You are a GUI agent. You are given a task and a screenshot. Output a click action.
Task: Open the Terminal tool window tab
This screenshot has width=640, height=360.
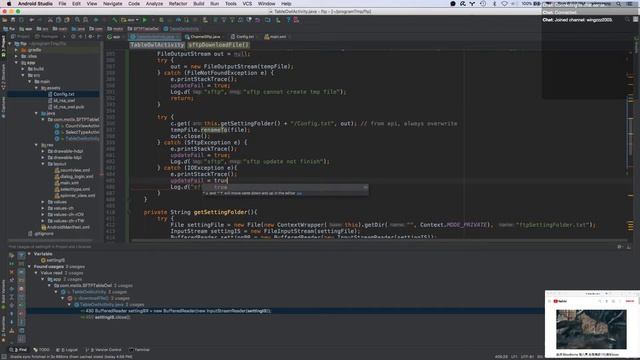coord(139,350)
